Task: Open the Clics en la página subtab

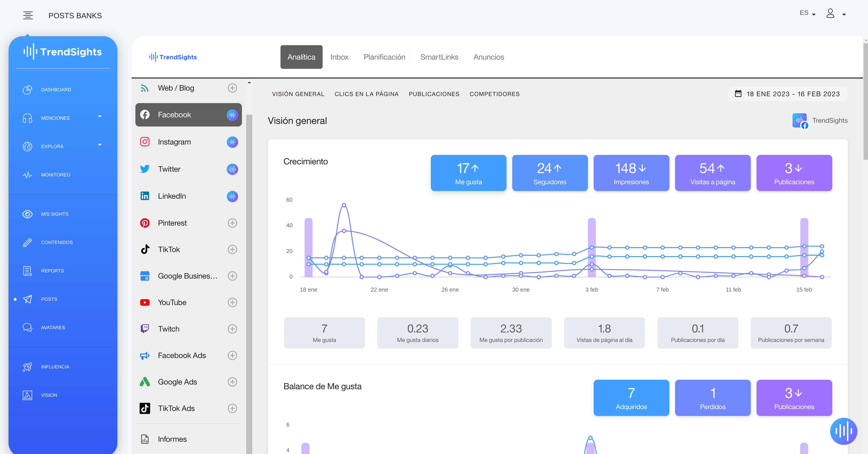Action: click(367, 94)
